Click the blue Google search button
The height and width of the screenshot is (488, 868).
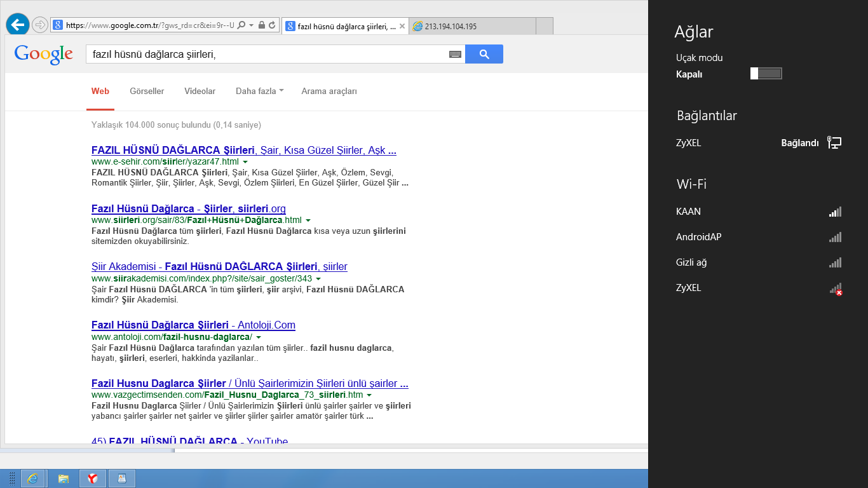pos(484,54)
